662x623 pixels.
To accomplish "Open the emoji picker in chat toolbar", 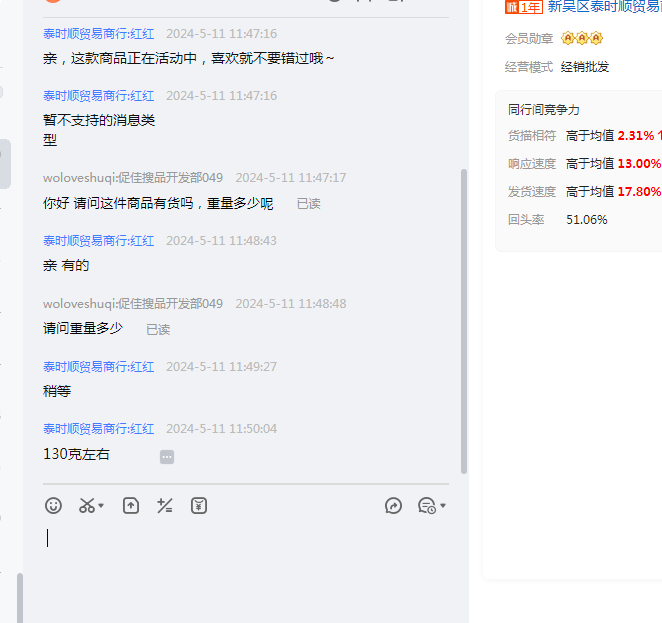I will [x=54, y=506].
